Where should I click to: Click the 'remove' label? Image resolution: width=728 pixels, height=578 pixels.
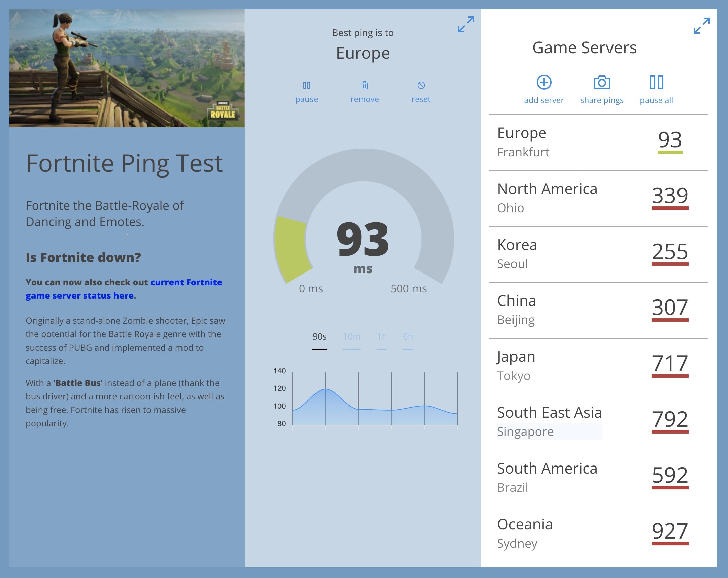(x=365, y=99)
